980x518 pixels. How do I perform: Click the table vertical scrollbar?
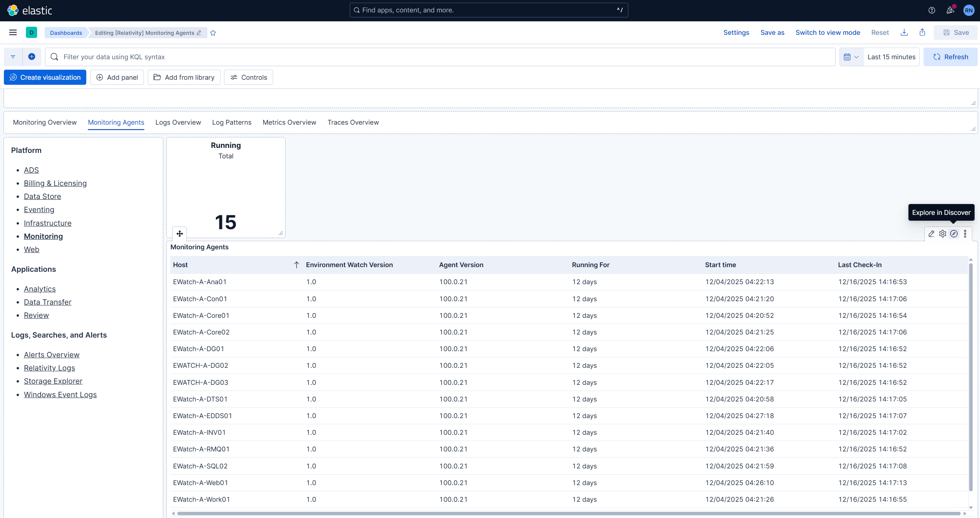coord(971,377)
